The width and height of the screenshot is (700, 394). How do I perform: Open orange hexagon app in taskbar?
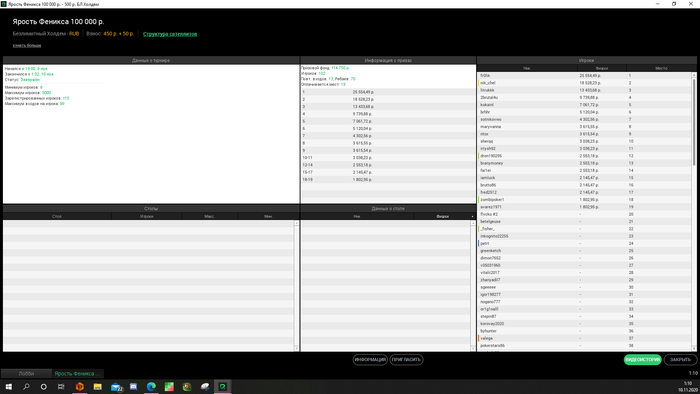(79, 387)
